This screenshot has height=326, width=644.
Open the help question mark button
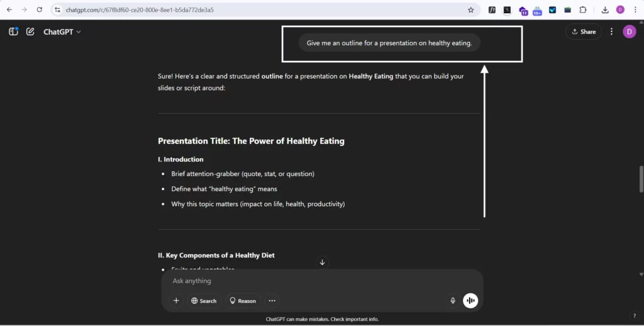point(634,315)
